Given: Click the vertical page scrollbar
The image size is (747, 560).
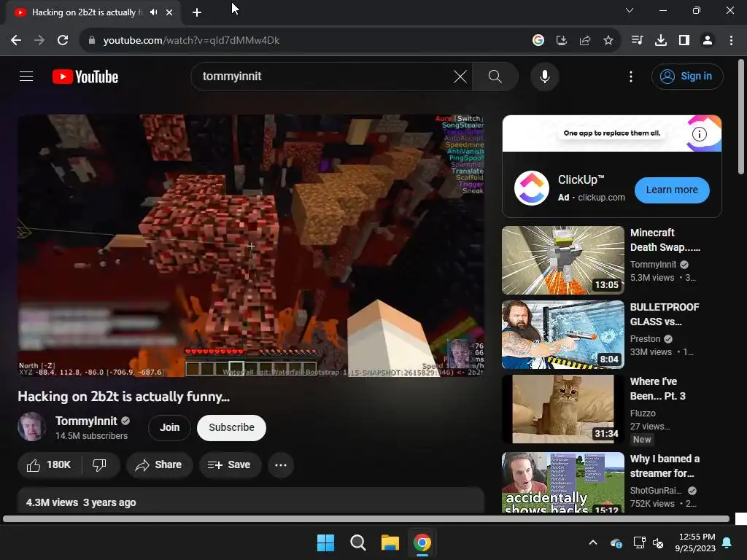Looking at the screenshot, I should tap(741, 116).
